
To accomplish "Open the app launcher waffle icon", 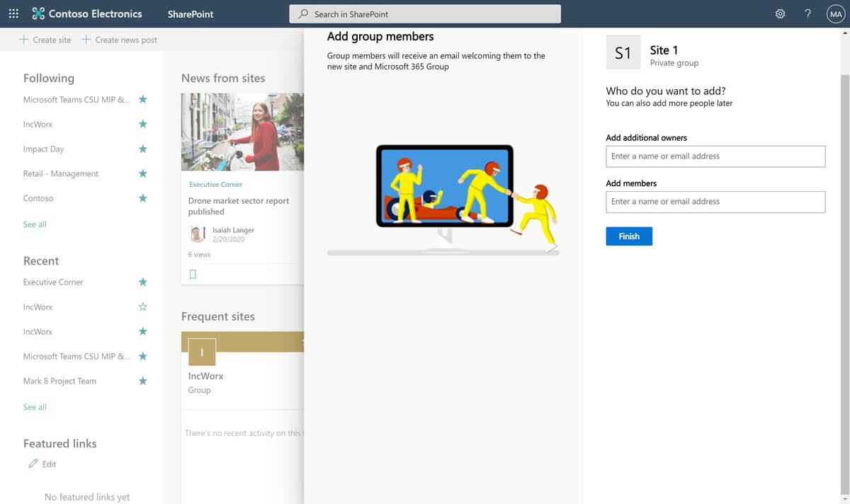I will pos(13,13).
